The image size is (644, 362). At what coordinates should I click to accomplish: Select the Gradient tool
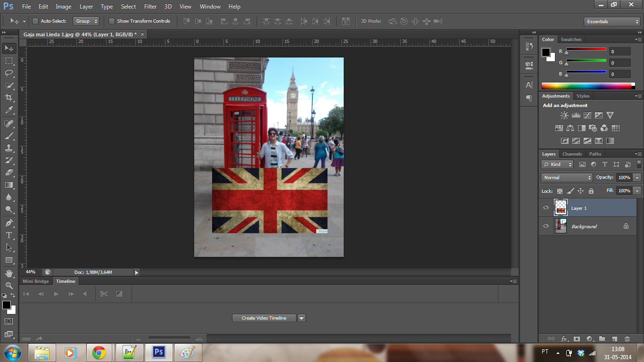(x=9, y=185)
